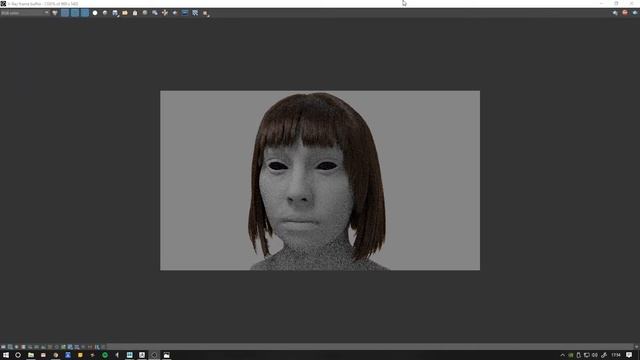
Task: Load an image with the folder icon
Action: pyautogui.click(x=125, y=13)
